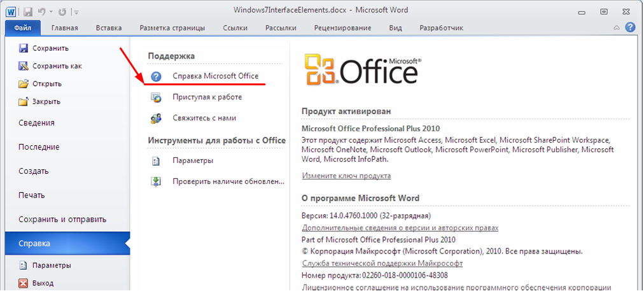Click the Office logo image
The width and height of the screenshot is (644, 291).
[x=363, y=69]
